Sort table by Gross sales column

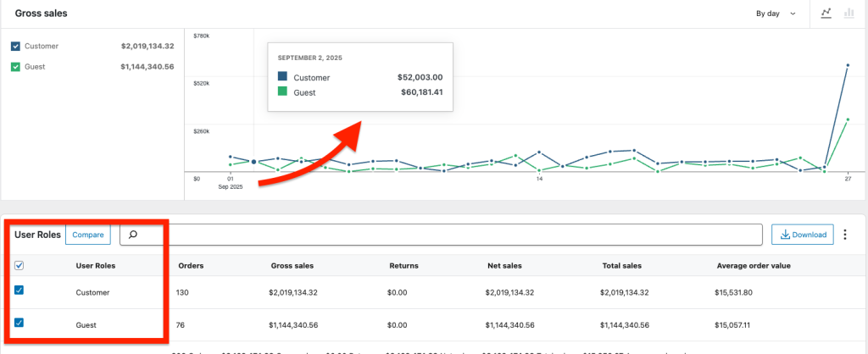tap(291, 265)
